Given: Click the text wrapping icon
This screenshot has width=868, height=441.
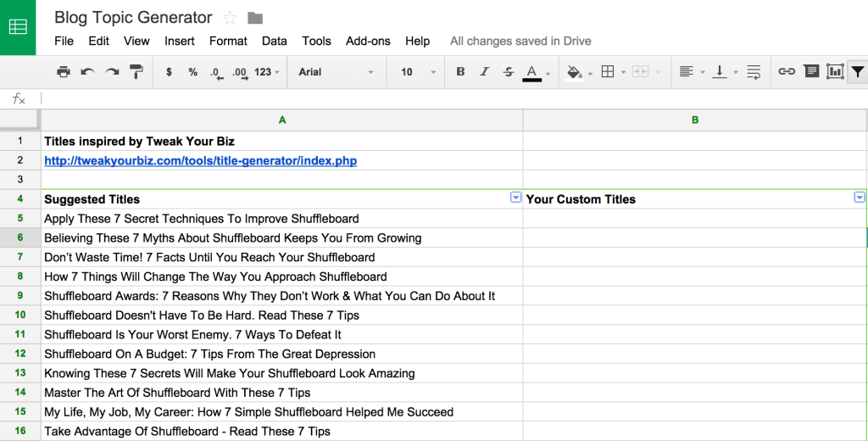Looking at the screenshot, I should (x=754, y=71).
